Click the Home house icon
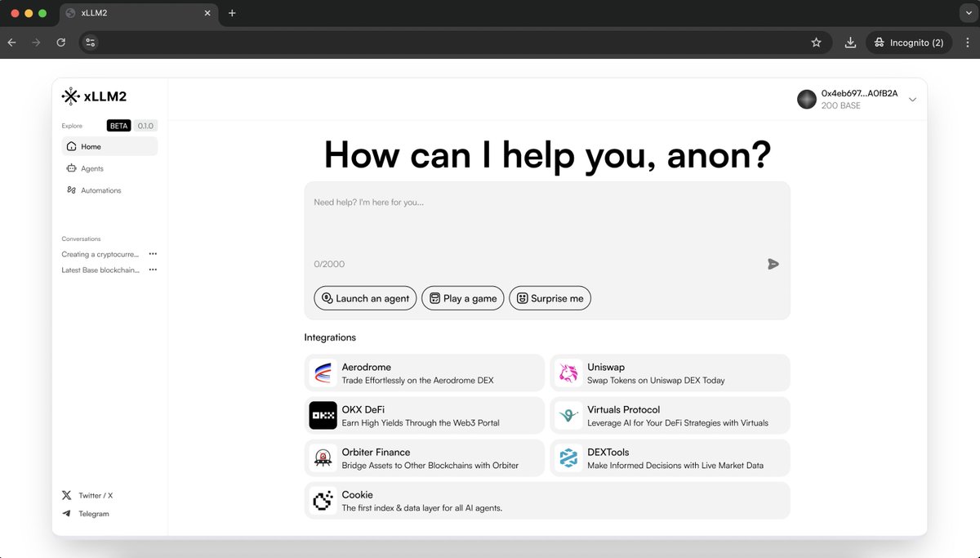The height and width of the screenshot is (558, 980). [72, 146]
